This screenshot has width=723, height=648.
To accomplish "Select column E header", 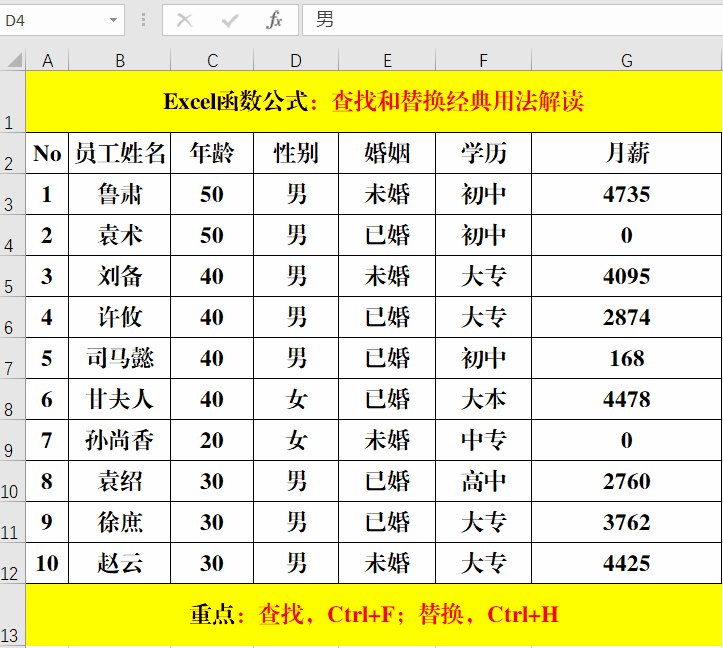I will pos(387,60).
